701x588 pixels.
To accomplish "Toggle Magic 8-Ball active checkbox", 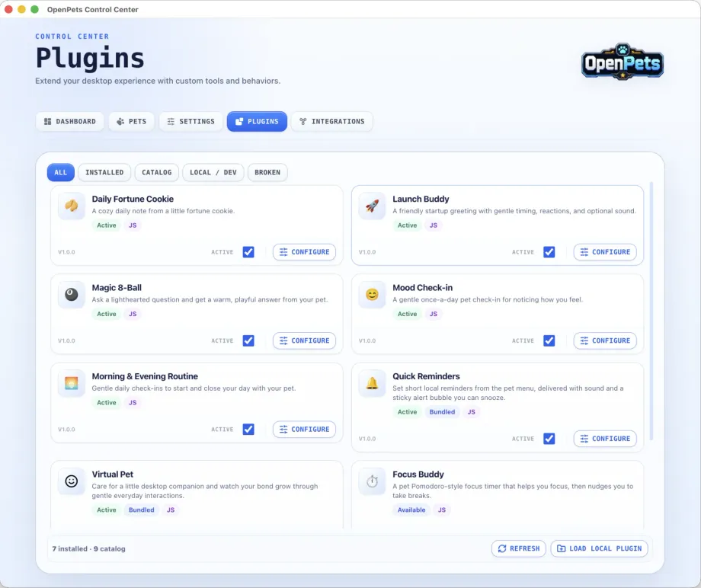I will pos(248,340).
